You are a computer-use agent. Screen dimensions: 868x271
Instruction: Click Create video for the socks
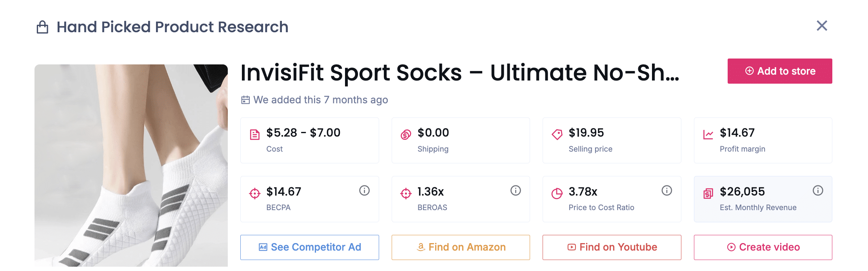(763, 247)
